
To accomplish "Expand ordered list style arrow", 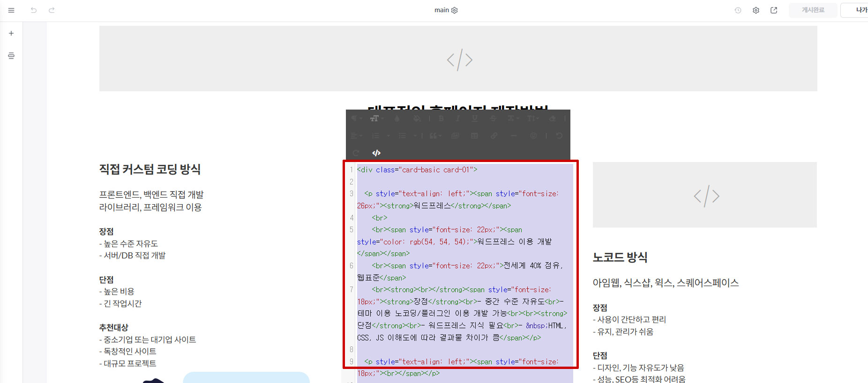I will [x=389, y=136].
